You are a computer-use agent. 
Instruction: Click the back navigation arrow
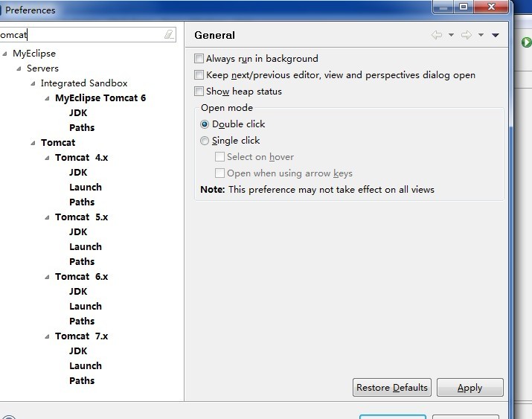pyautogui.click(x=437, y=35)
